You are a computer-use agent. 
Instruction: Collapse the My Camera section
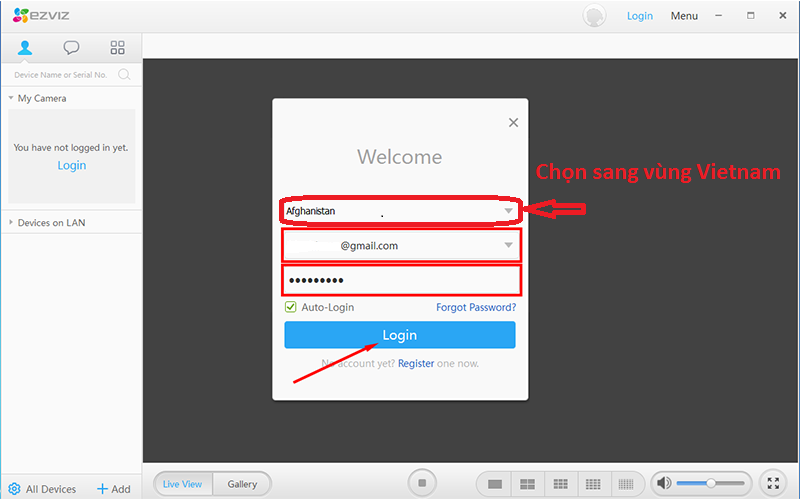11,98
